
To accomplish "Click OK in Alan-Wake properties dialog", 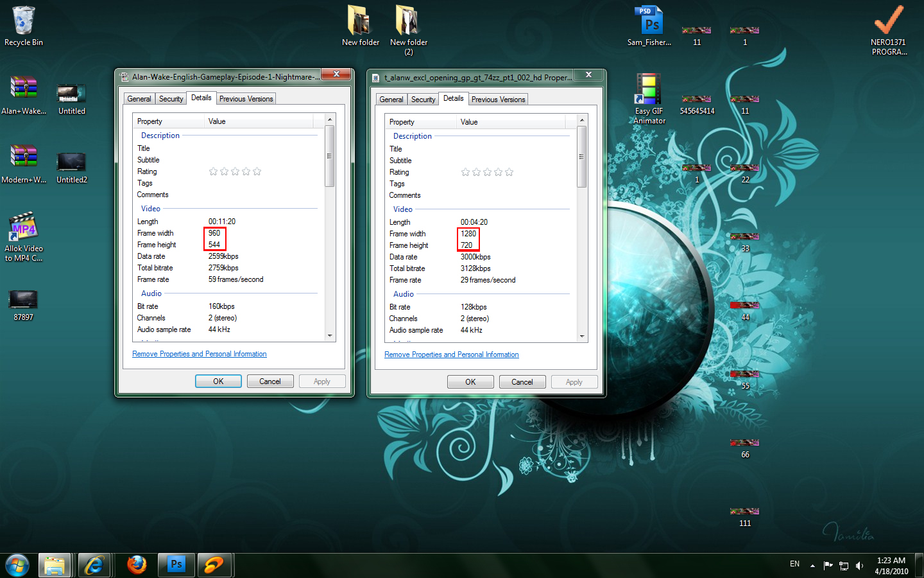I will [x=218, y=381].
